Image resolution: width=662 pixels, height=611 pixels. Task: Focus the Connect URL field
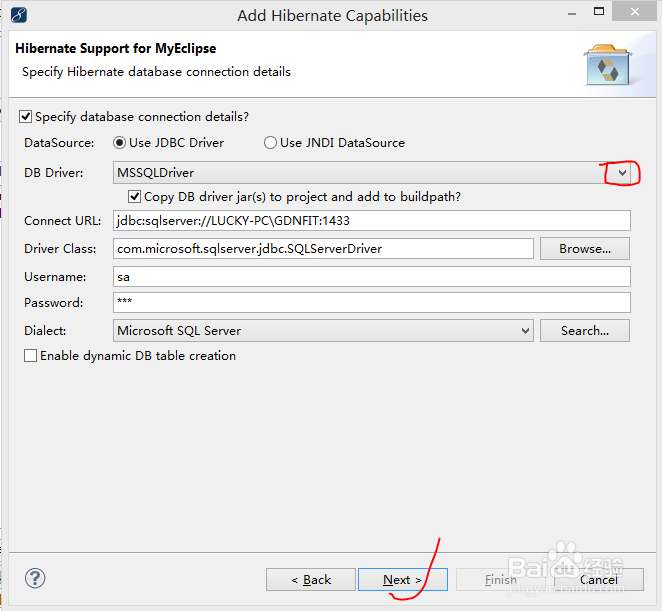click(x=372, y=221)
